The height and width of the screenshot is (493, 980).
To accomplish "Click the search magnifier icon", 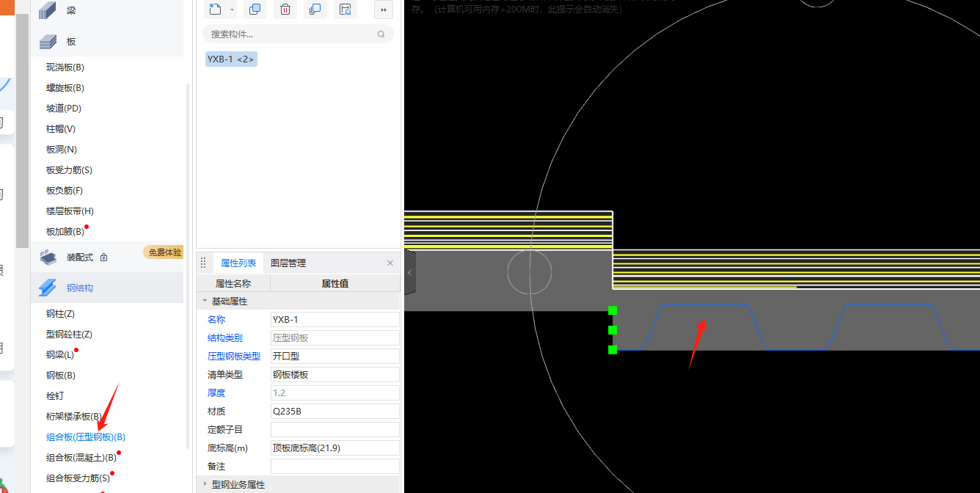I will coord(381,34).
